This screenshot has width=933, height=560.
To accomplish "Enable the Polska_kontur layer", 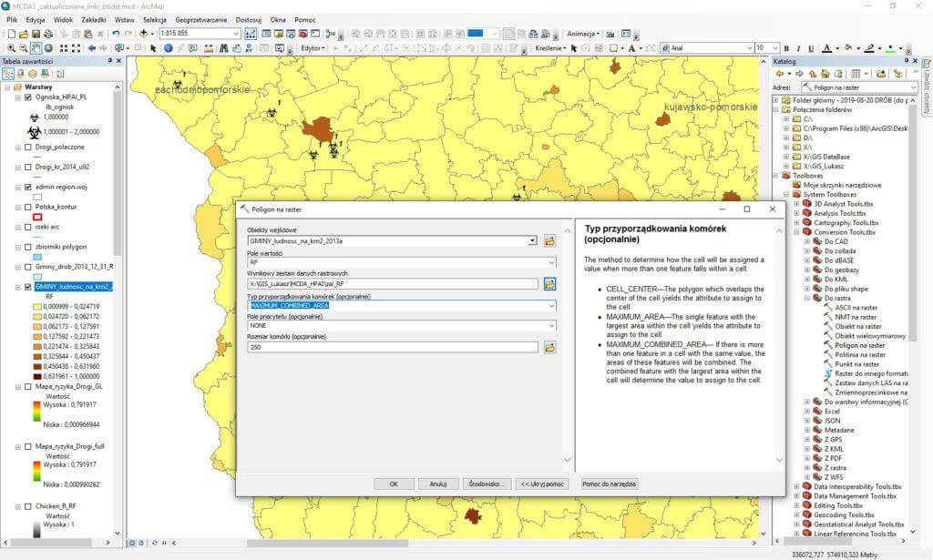I will (x=28, y=207).
